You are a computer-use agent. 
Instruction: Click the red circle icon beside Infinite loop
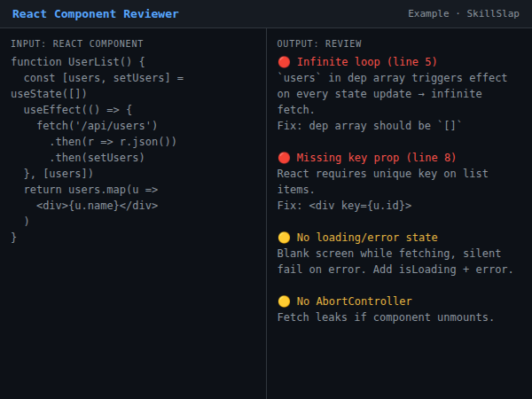click(284, 62)
